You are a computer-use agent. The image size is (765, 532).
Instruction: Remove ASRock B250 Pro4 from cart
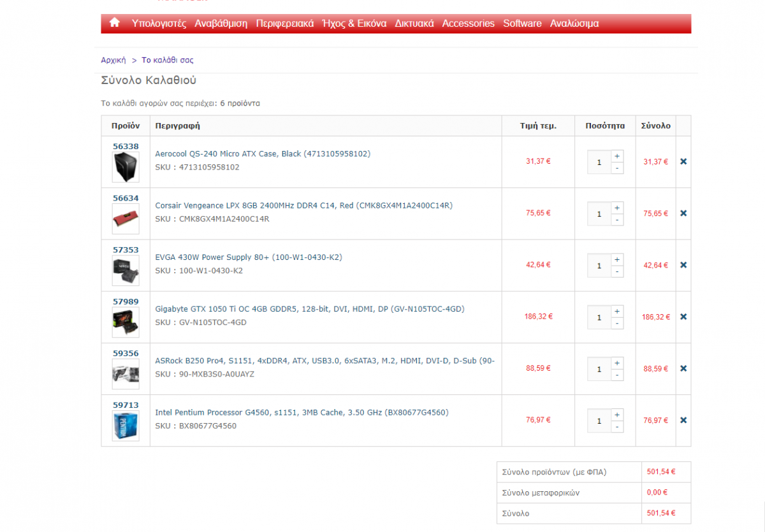[x=683, y=368]
